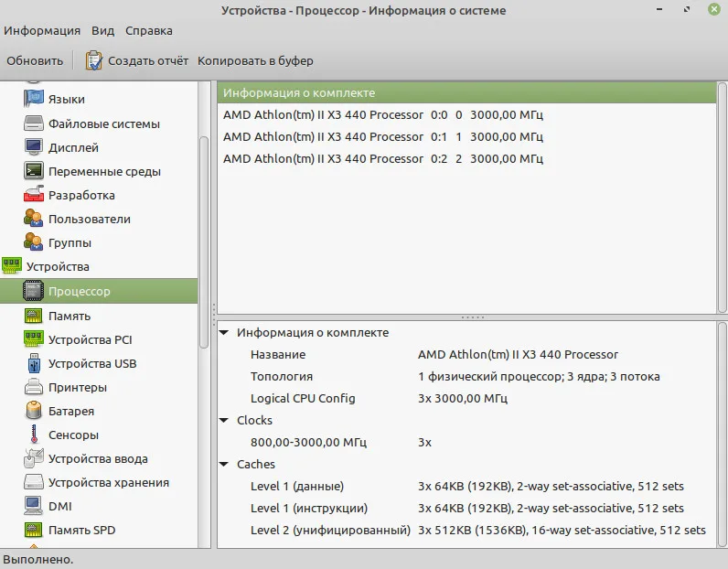Select Батарея entry
Viewport: 728px width, 569px height.
[71, 411]
